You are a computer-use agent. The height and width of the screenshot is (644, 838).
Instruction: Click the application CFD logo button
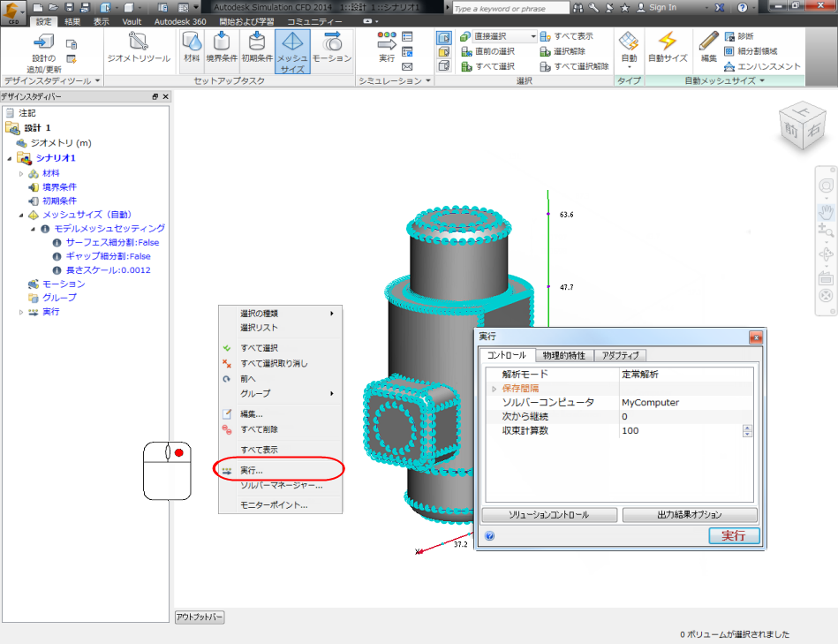[x=13, y=12]
